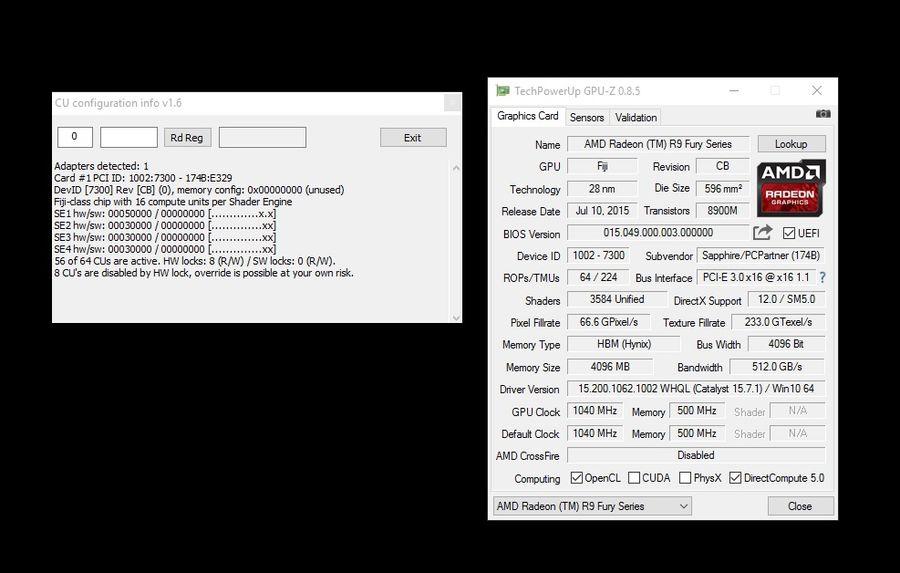Click the Shaders value 3584 Unified
900x573 pixels.
point(617,299)
